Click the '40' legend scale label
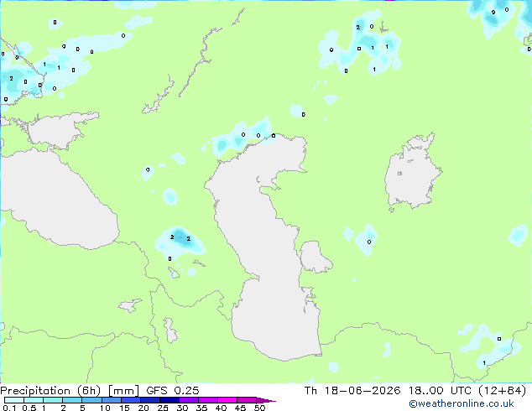This screenshot has width=532, height=411. click(221, 408)
